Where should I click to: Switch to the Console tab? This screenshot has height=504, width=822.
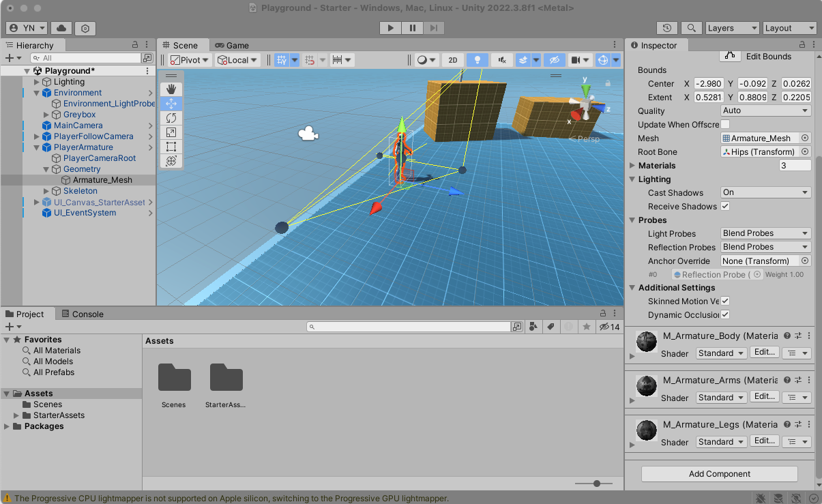[83, 314]
